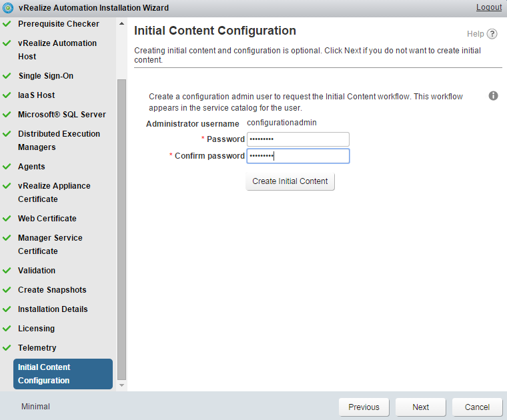Select the Web Certificate step
The height and width of the screenshot is (420, 507).
tap(47, 219)
